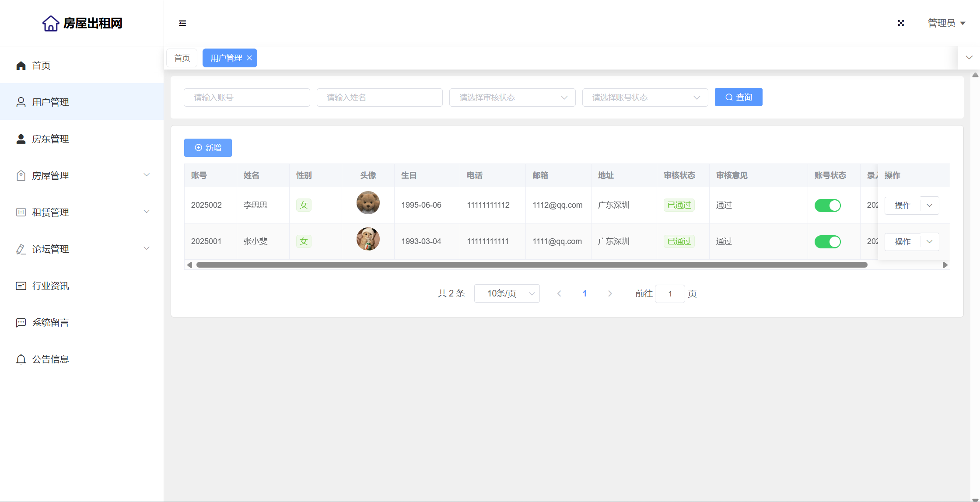Click the 新增 add button
980x502 pixels.
click(208, 148)
